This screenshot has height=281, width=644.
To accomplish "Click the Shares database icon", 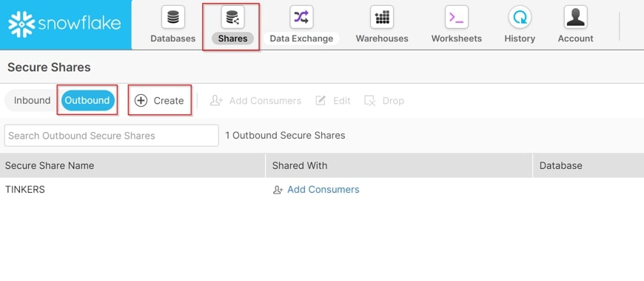I will [x=232, y=17].
